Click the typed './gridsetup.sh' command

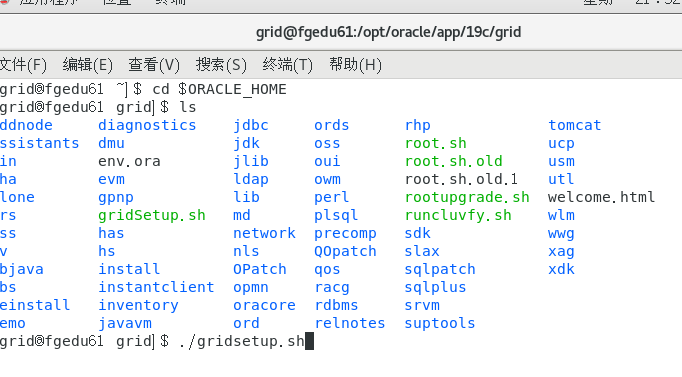click(242, 342)
